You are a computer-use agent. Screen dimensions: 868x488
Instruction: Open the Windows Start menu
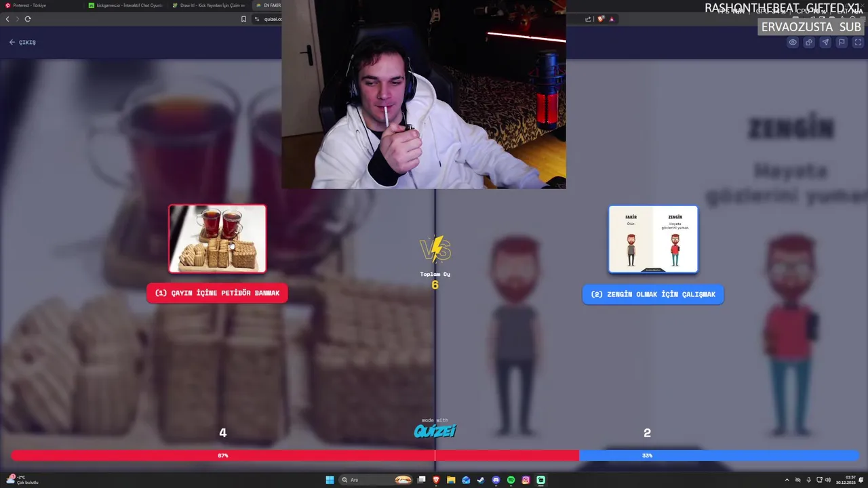pos(330,480)
